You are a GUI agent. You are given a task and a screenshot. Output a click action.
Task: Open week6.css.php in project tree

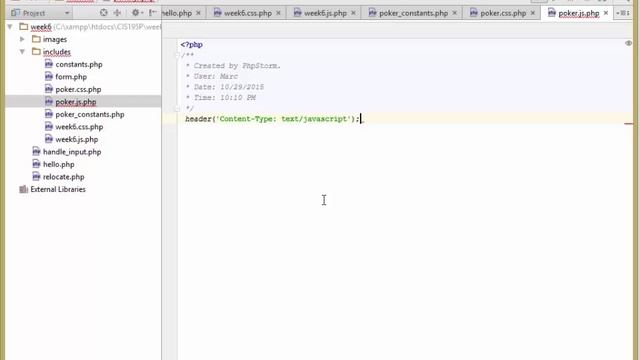coord(79,127)
